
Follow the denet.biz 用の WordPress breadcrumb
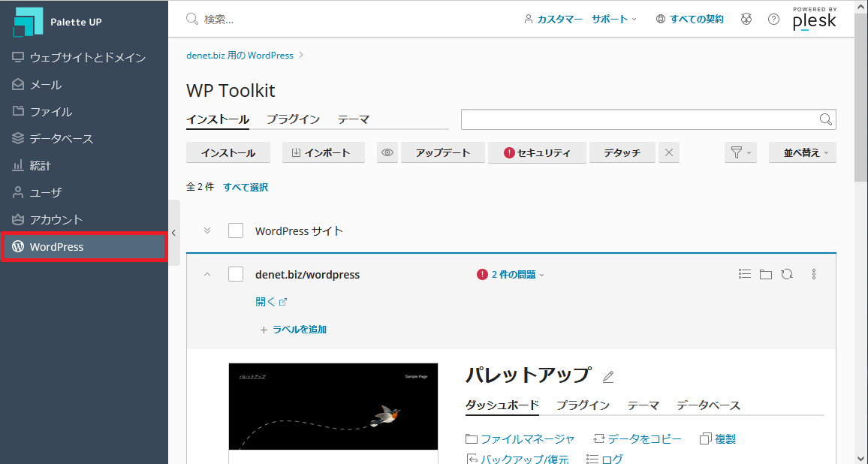(240, 56)
